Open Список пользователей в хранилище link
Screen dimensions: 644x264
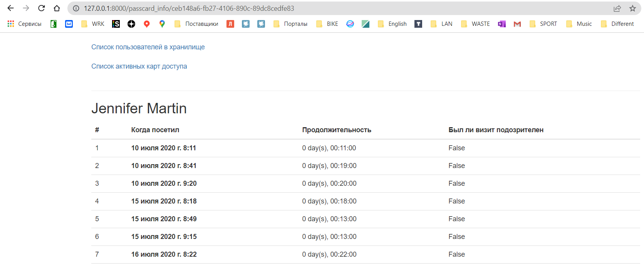pyautogui.click(x=148, y=47)
